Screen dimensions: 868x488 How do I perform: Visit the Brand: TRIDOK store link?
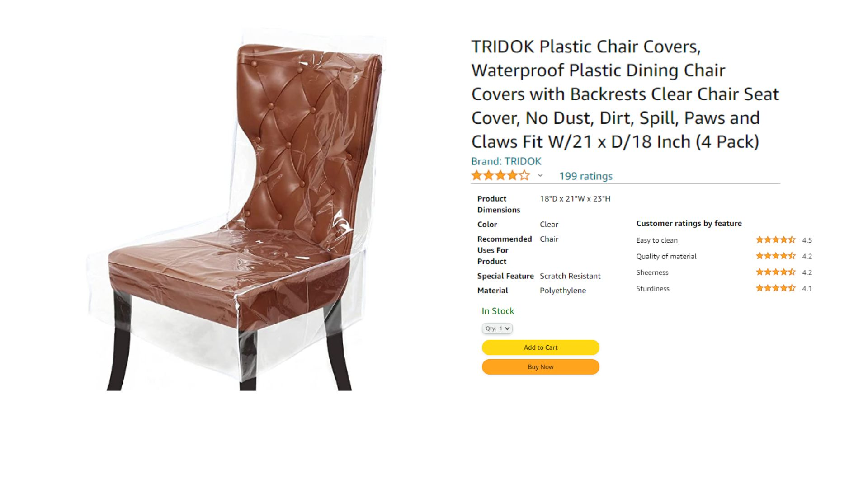point(506,161)
